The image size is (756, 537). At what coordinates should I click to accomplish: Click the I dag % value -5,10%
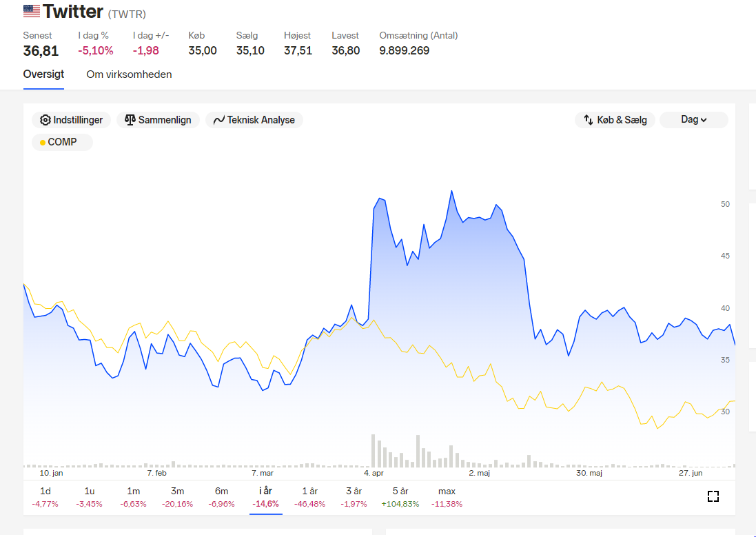pyautogui.click(x=96, y=50)
